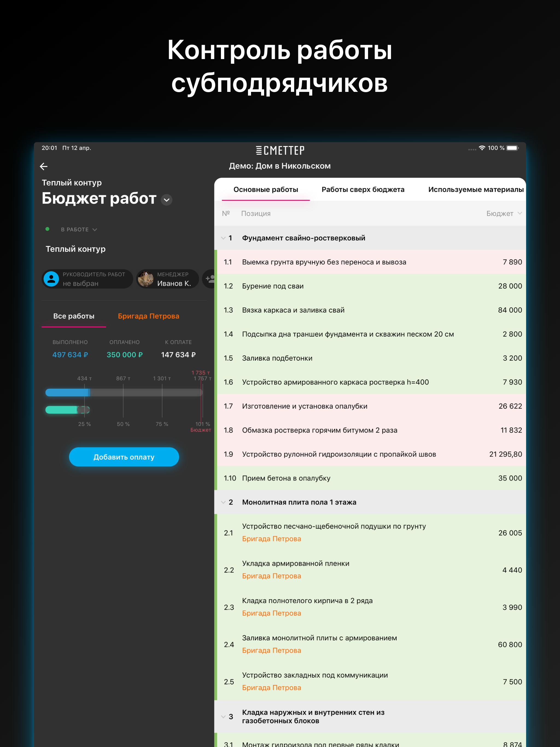Select row 1.3 Вязка каркаса и заливка свай
The image size is (560, 747).
(370, 310)
